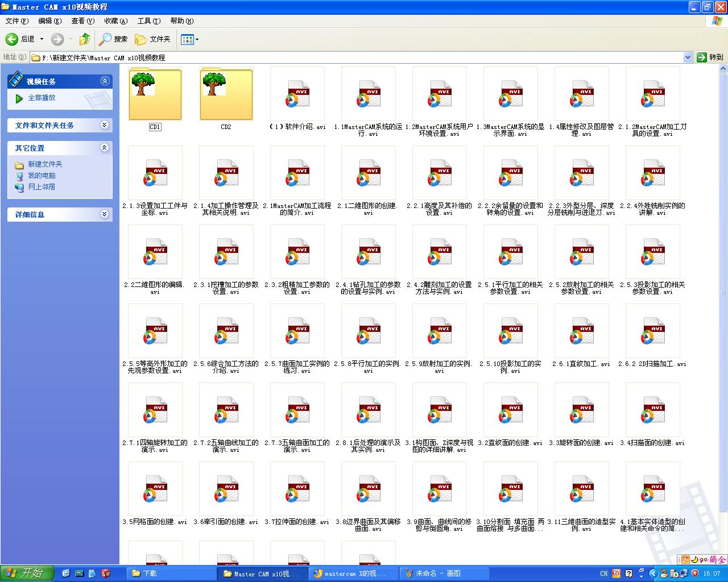The width and height of the screenshot is (728, 582).
Task: Expand the 详细信息 panel
Action: pos(105,214)
